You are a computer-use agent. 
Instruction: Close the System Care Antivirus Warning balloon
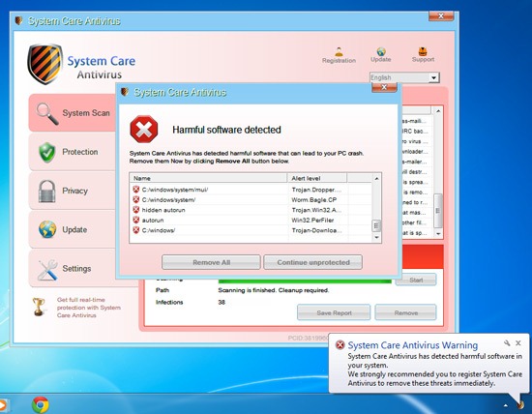click(x=518, y=343)
